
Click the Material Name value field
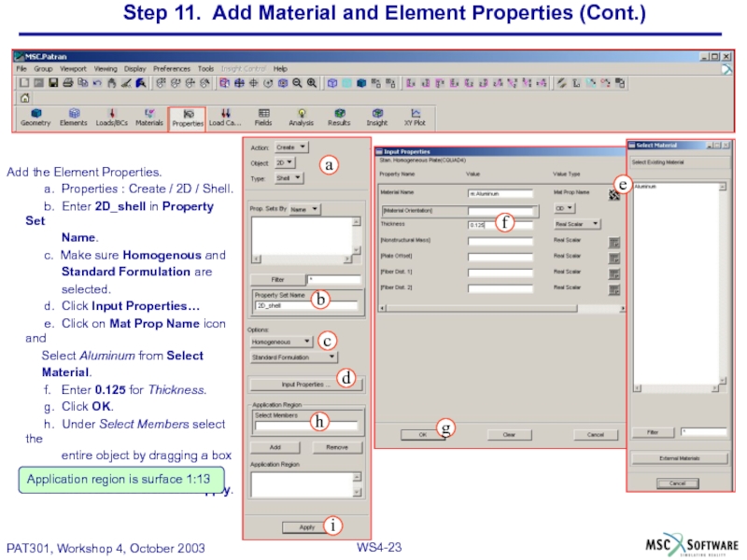click(x=500, y=194)
